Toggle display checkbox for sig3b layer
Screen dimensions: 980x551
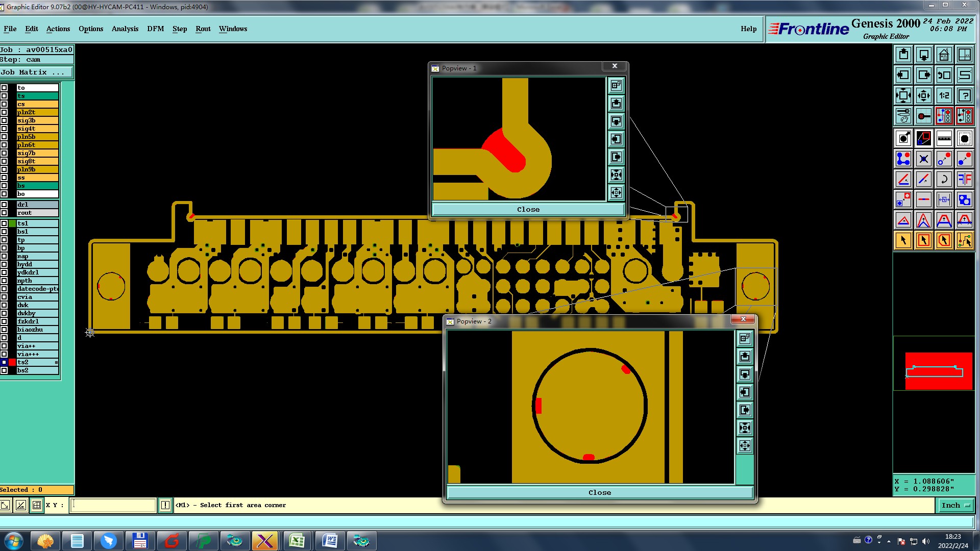click(x=4, y=120)
